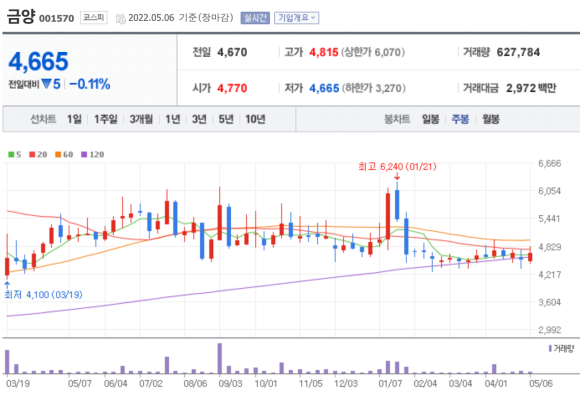Click the 하한가 3,270 text
Screen dimensions: 580x396
374,88
